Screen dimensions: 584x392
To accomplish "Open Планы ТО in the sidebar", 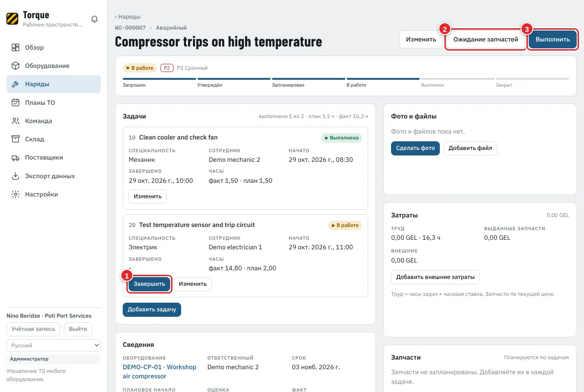I will pyautogui.click(x=53, y=103).
